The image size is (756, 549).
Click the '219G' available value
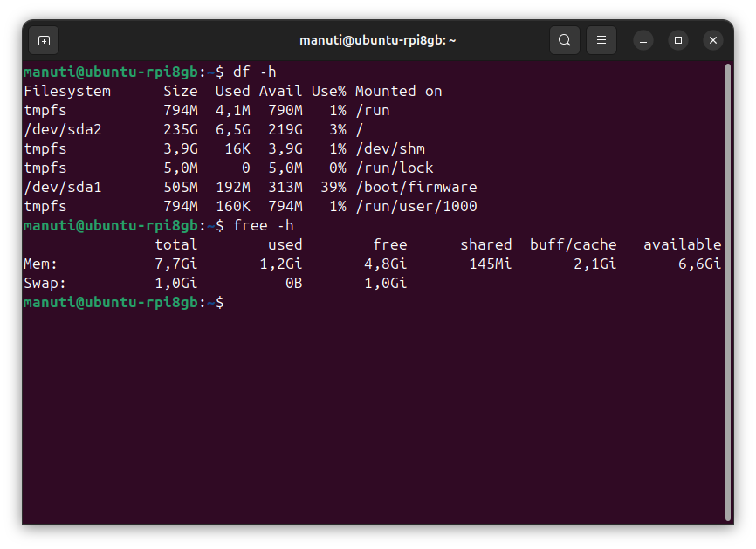click(x=285, y=130)
